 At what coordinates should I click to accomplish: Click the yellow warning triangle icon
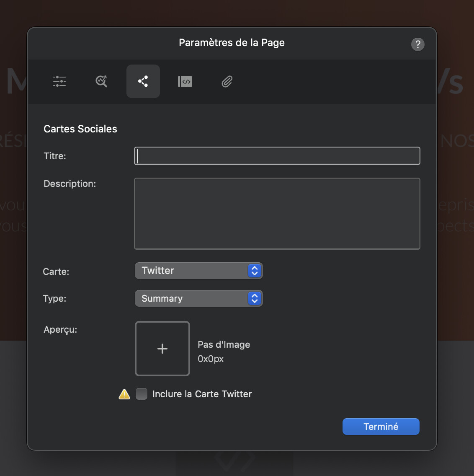124,394
